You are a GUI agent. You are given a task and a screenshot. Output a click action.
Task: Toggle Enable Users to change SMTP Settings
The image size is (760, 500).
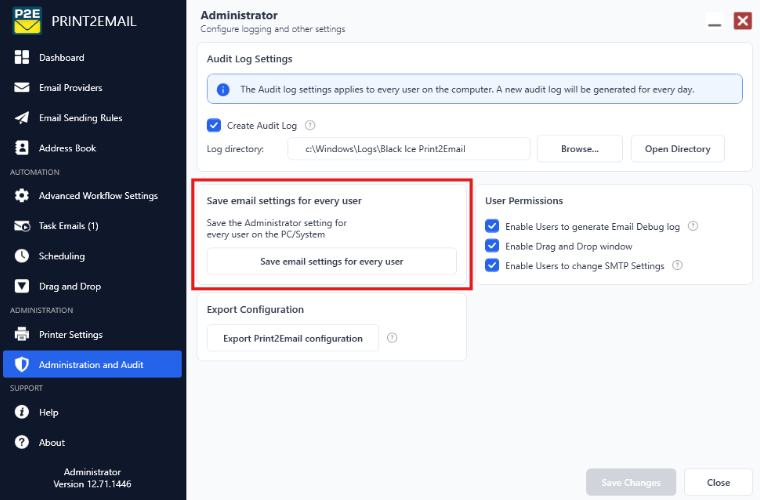point(492,266)
